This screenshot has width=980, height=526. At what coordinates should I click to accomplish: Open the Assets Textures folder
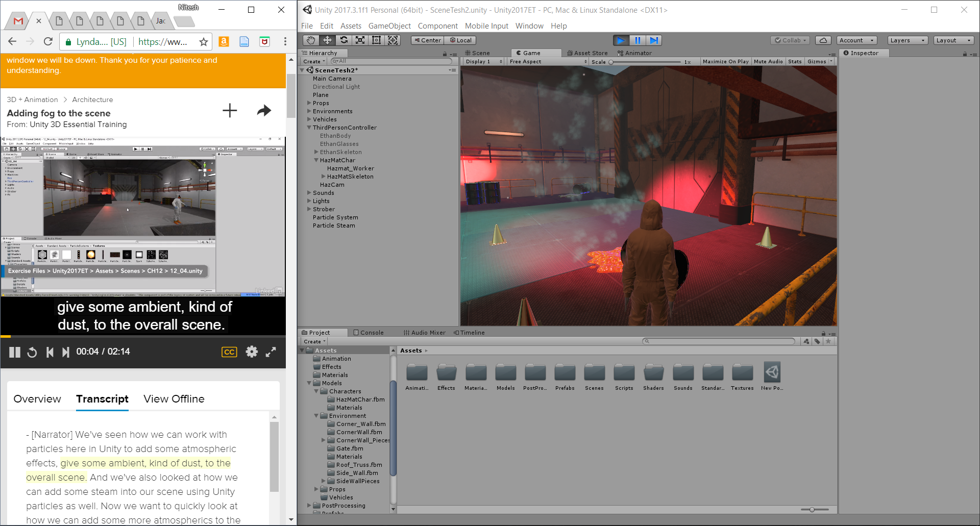(742, 377)
